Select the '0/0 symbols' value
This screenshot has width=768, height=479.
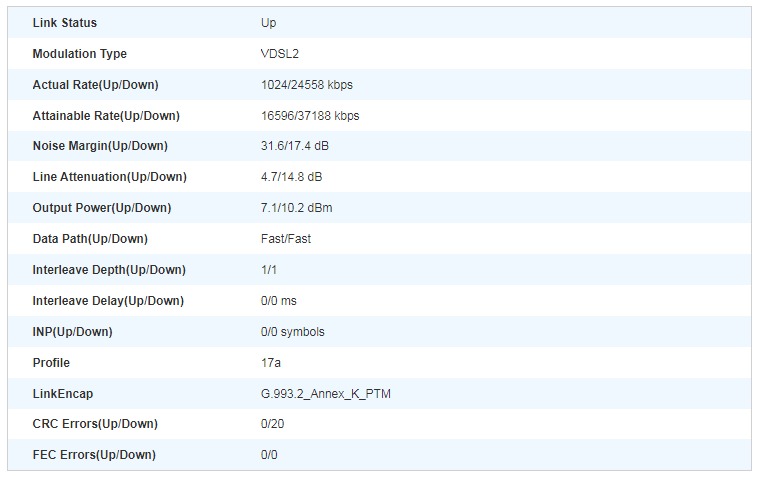[292, 332]
